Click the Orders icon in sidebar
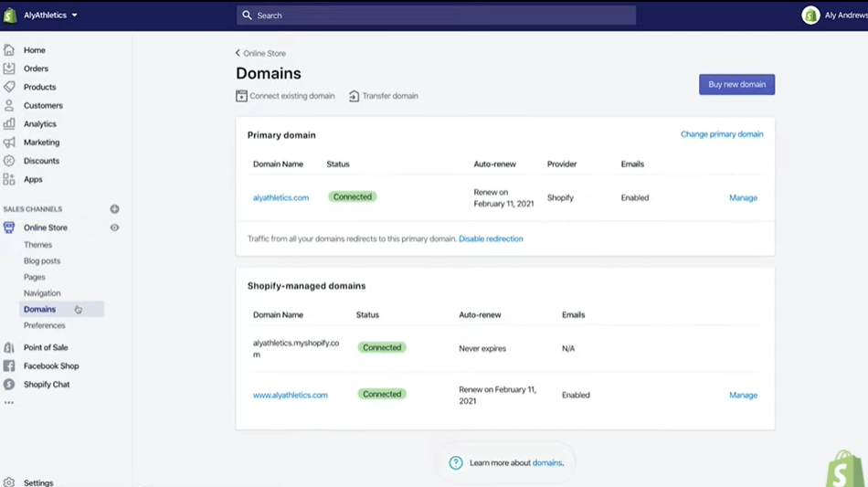Screen dimensions: 868x487 pos(9,68)
